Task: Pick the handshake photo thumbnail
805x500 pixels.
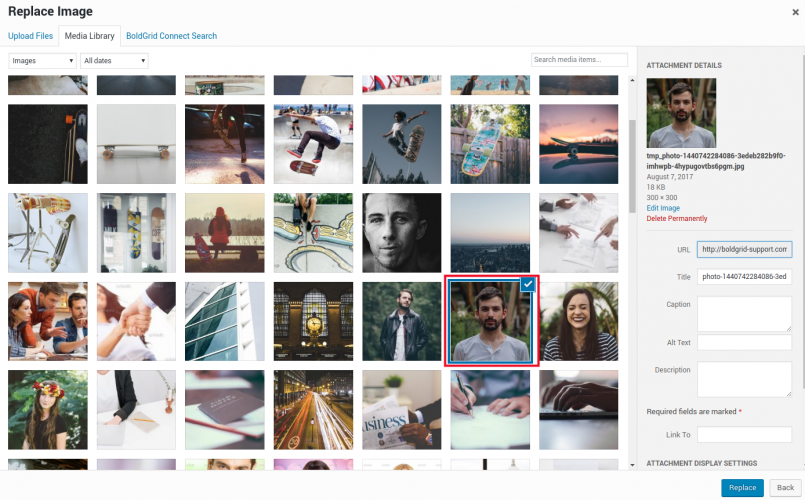Action: click(136, 321)
